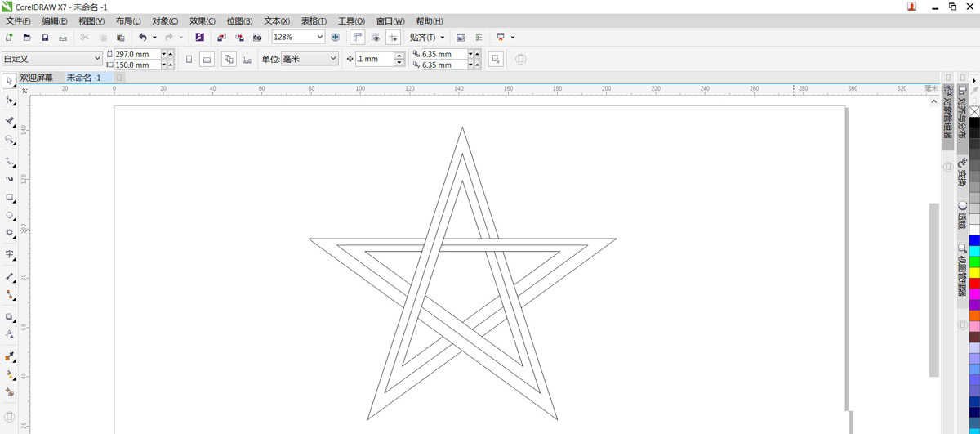Open the zoom level 128% dropdown
This screenshot has height=434, width=980.
click(319, 38)
